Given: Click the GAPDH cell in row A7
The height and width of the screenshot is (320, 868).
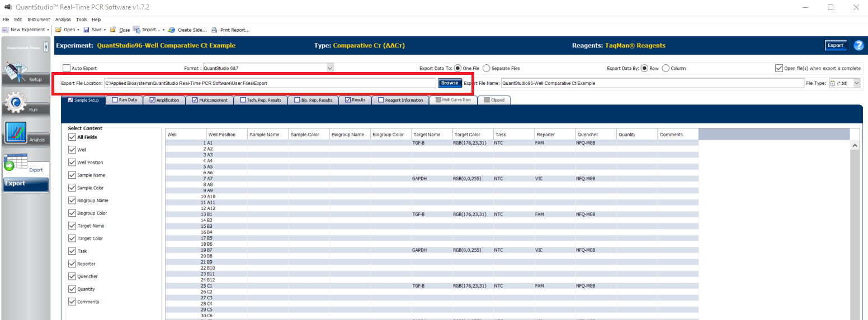Looking at the screenshot, I should pos(432,179).
